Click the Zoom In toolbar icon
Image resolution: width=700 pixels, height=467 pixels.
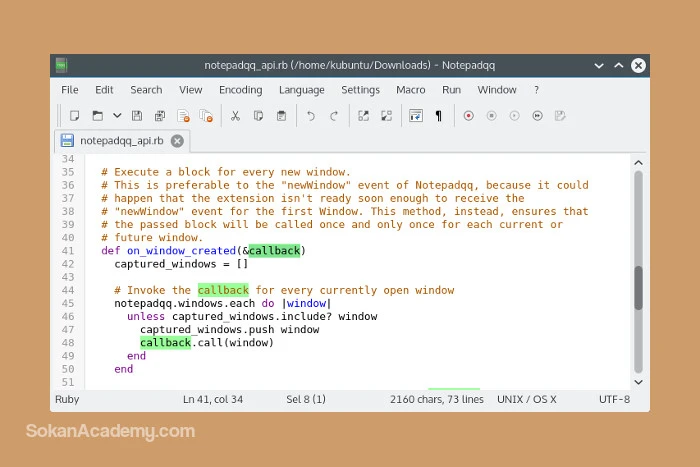pyautogui.click(x=363, y=116)
